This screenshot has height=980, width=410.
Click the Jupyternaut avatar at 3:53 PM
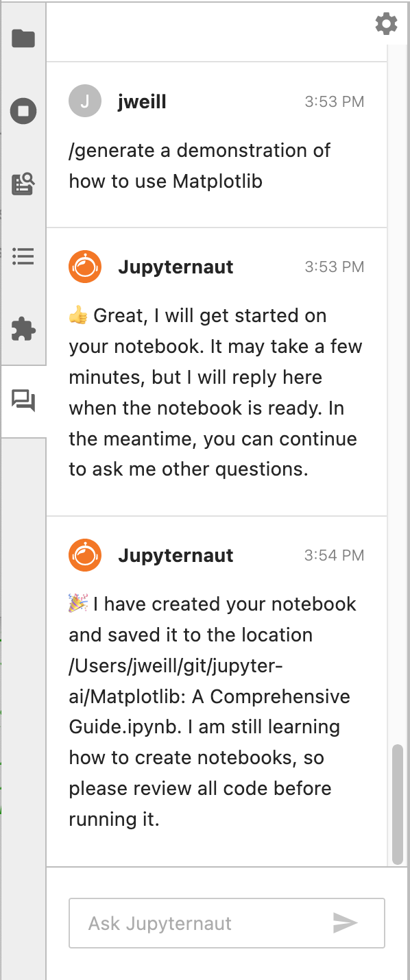click(x=85, y=267)
